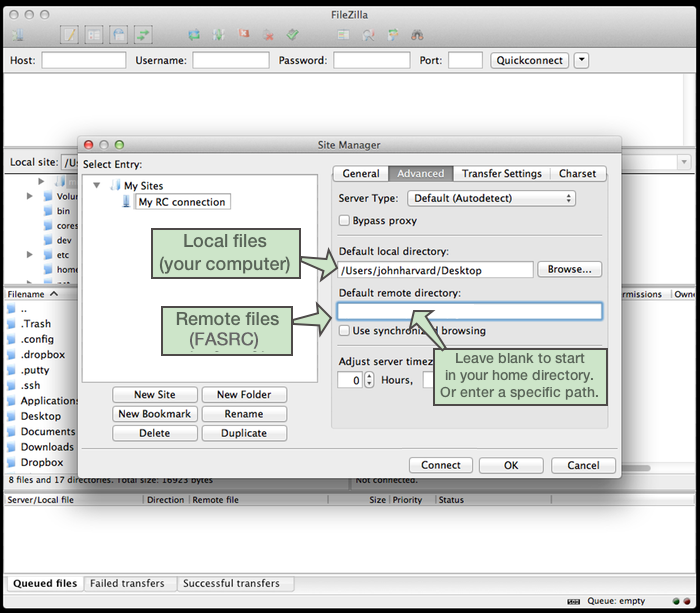Select the My RC connection entry
The height and width of the screenshot is (613, 700).
[x=182, y=202]
